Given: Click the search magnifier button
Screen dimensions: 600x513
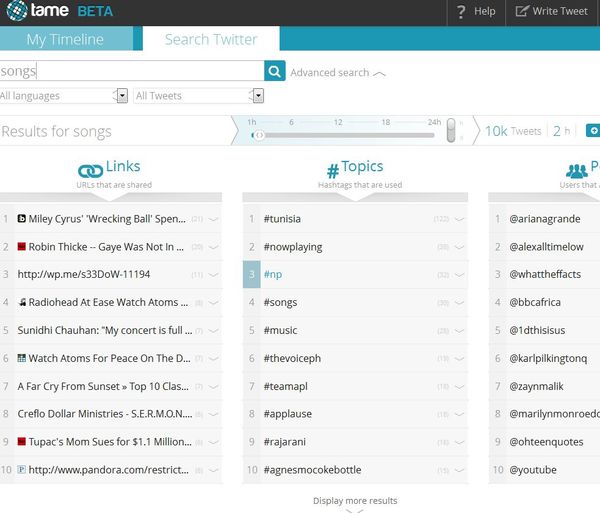Looking at the screenshot, I should [x=275, y=71].
